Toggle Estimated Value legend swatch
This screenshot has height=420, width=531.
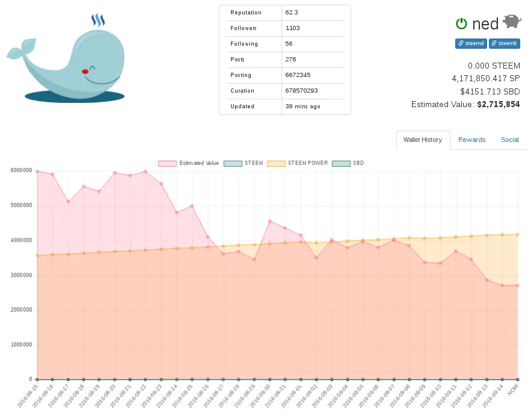(x=167, y=164)
